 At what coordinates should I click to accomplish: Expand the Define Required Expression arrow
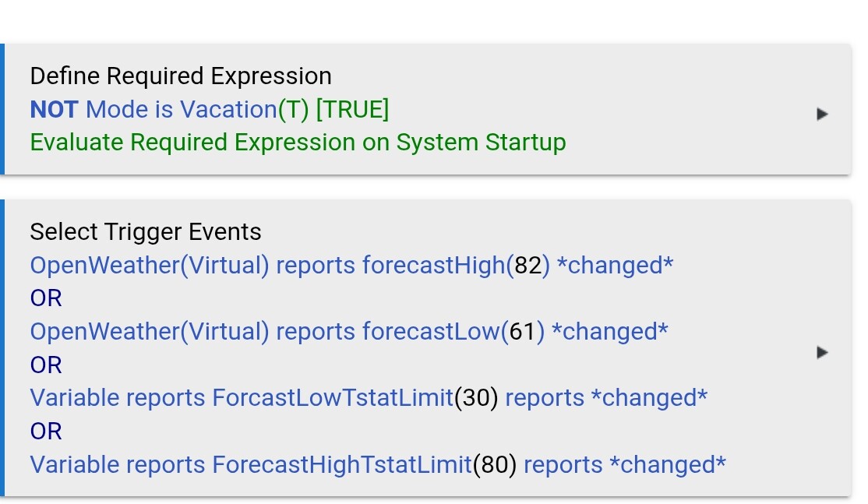coord(821,115)
